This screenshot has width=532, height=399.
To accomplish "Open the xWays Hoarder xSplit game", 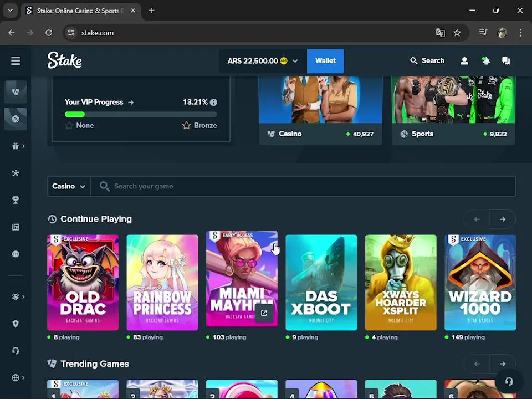I will tap(401, 283).
